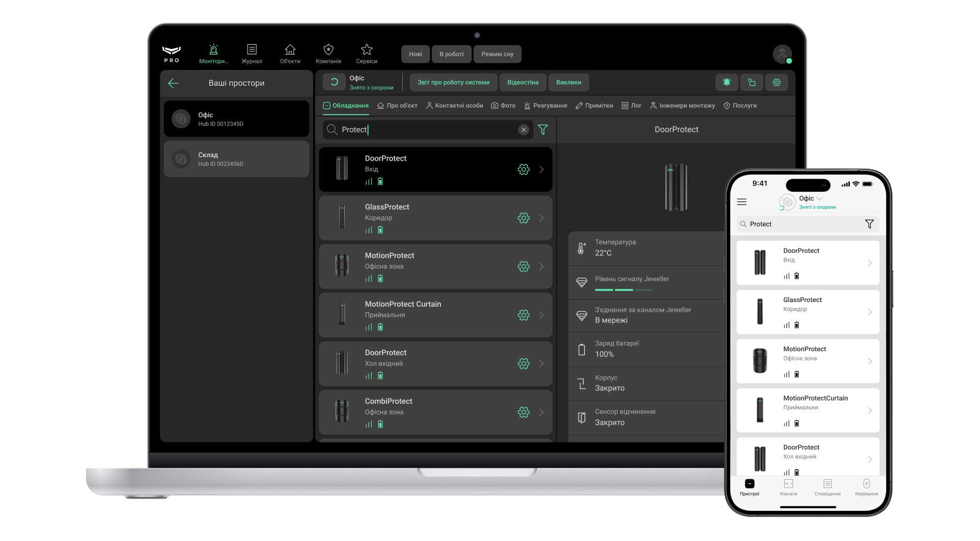Select the Склад hub in spaces list

236,159
